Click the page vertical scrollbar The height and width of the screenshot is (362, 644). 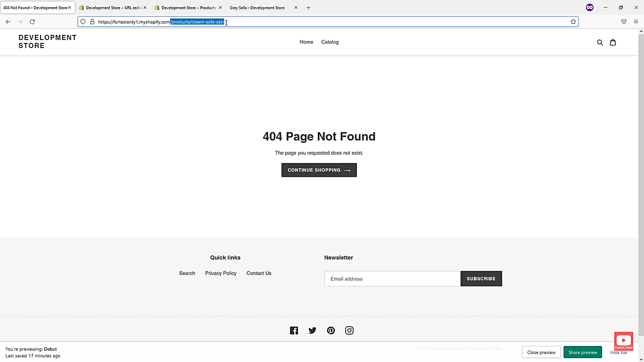pyautogui.click(x=641, y=184)
